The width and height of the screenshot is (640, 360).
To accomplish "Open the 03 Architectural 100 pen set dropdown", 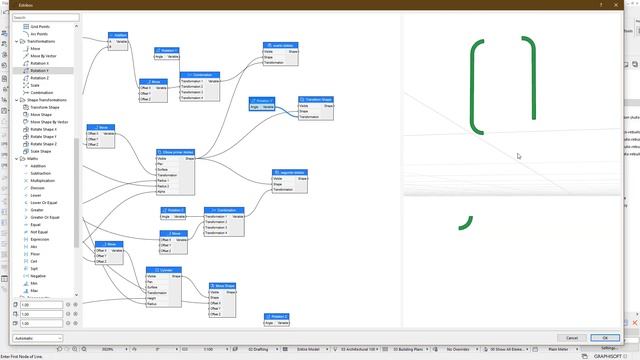I will pyautogui.click(x=378, y=349).
